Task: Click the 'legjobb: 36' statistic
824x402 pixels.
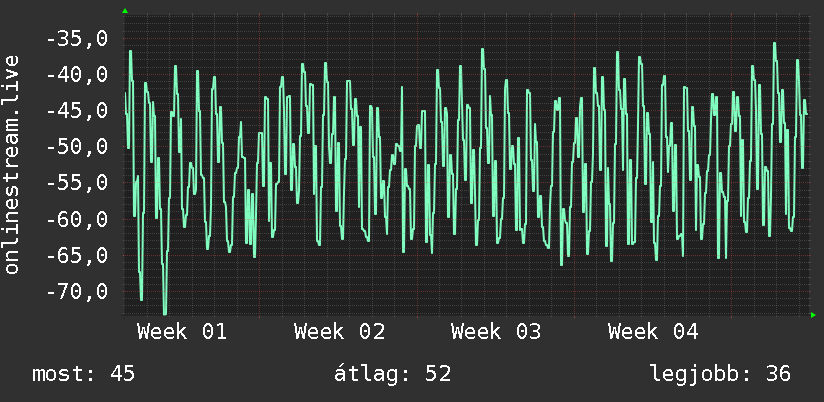Action: 720,374
